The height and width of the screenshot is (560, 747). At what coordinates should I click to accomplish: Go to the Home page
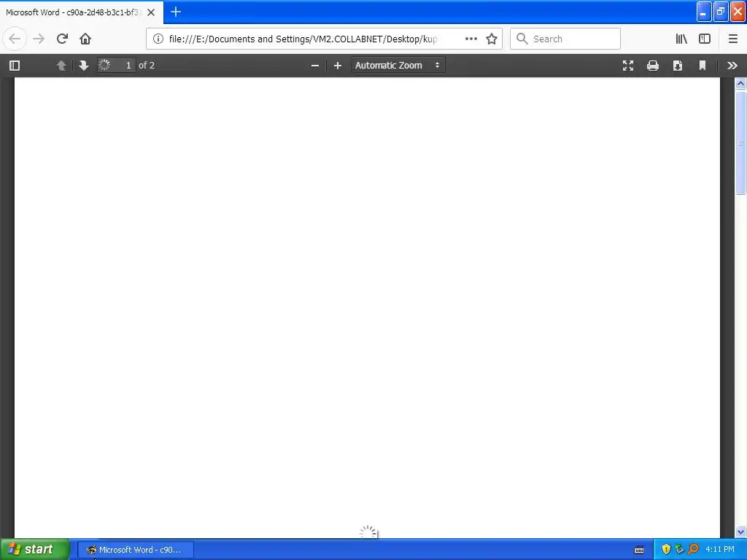[85, 39]
